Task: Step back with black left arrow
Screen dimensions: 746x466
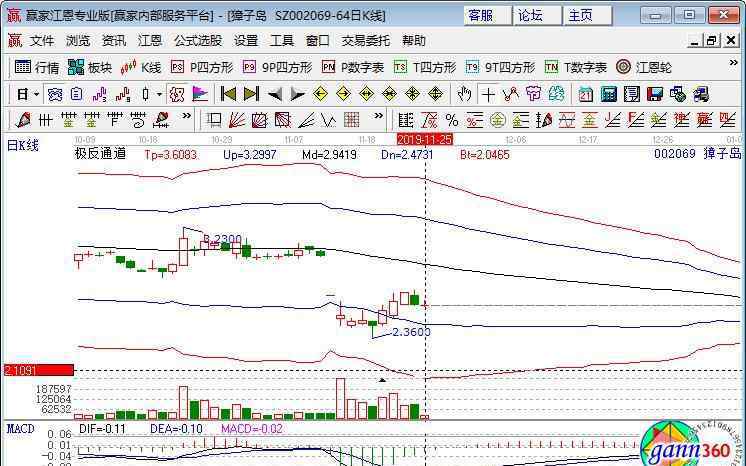Action: (275, 94)
